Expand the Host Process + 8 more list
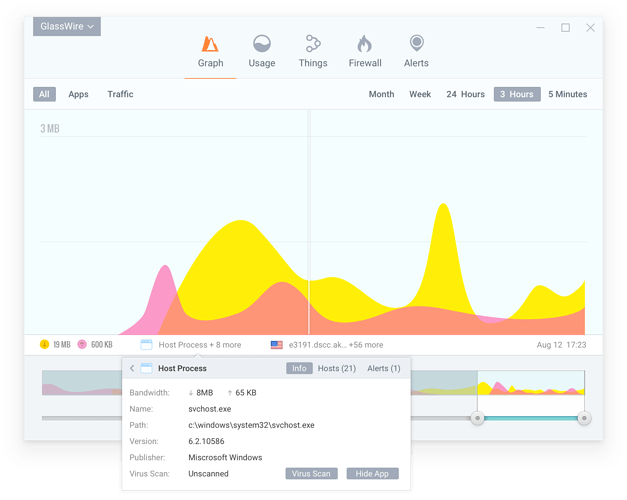627x500 pixels. pyautogui.click(x=199, y=345)
